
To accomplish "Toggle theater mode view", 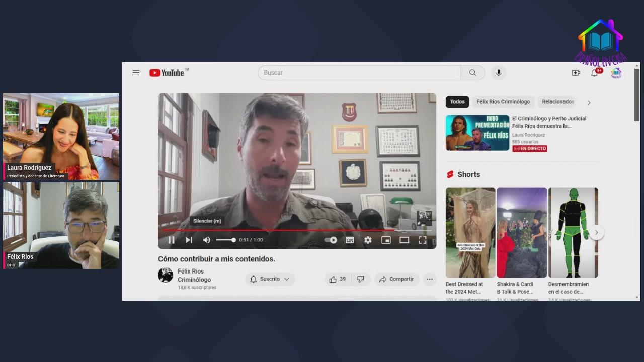I will (404, 240).
